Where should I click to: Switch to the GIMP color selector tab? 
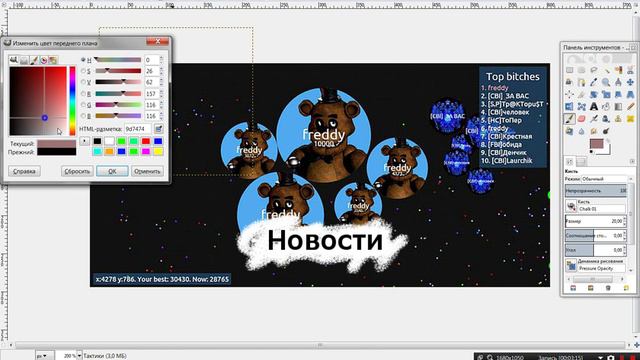click(x=13, y=60)
